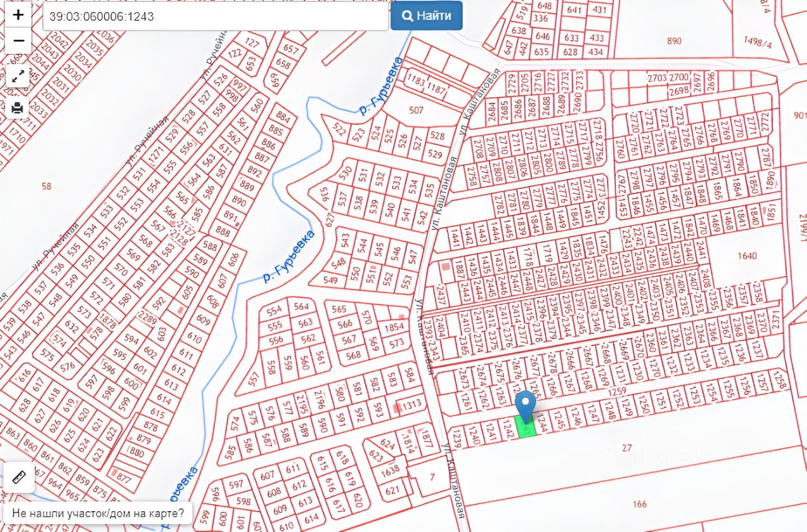Screen dimensions: 807x532
Task: Select parcel 884
Action: pyautogui.click(x=283, y=118)
